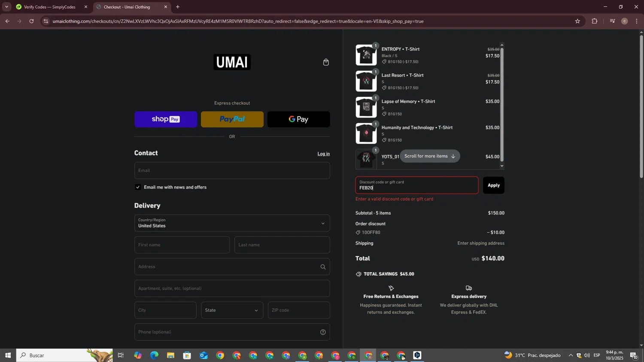Image resolution: width=644 pixels, height=362 pixels.
Task: Click the browser back arrow
Action: pos(7,21)
